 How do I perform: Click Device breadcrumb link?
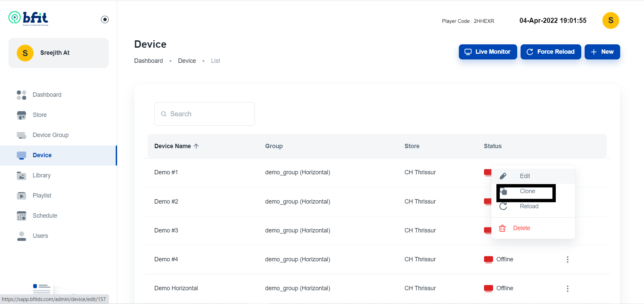pos(187,61)
